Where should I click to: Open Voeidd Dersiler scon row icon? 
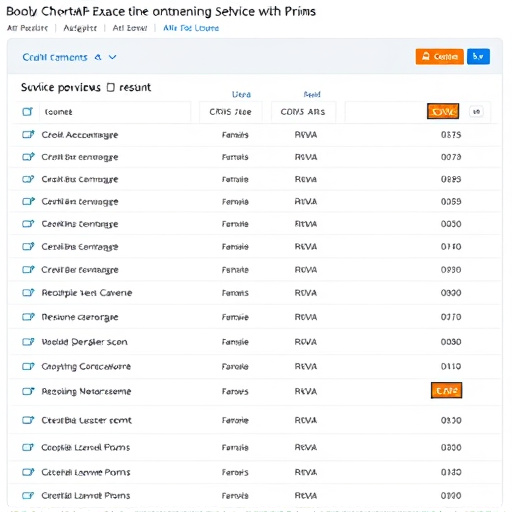pos(28,342)
